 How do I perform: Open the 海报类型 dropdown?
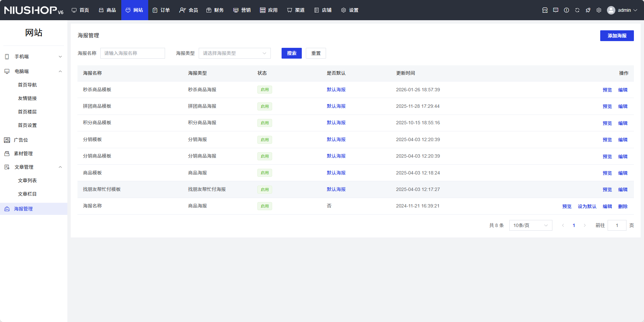(234, 53)
